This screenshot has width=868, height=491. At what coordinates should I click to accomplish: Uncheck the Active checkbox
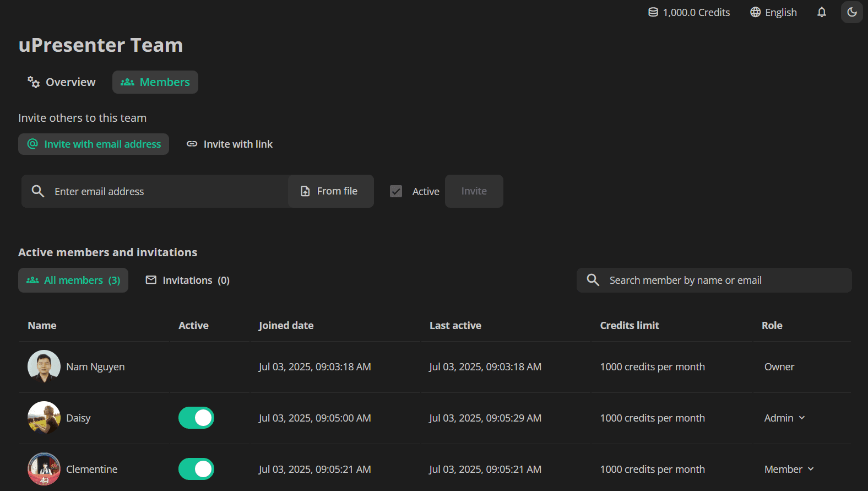[x=396, y=191]
